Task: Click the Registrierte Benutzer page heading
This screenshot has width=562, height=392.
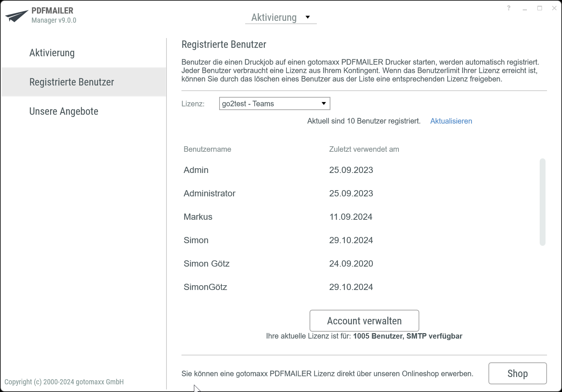Action: pos(224,45)
